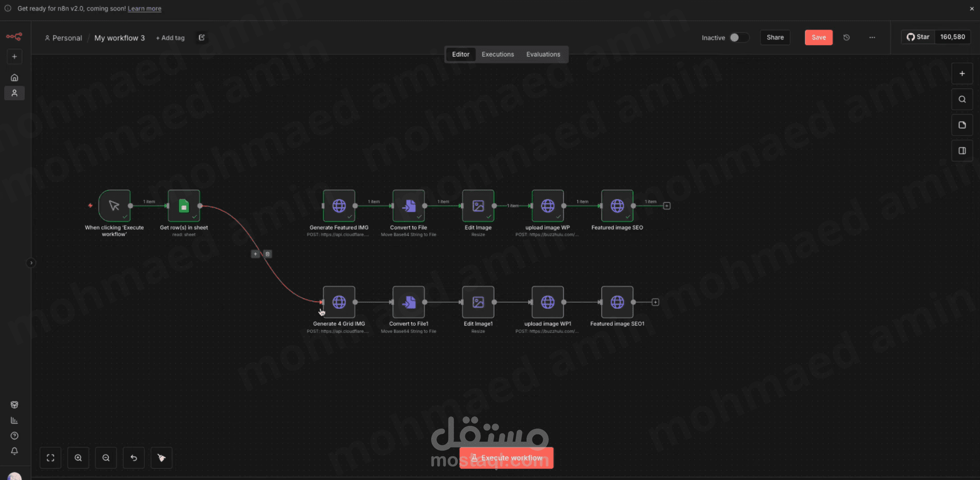Open the workflow history icon
The height and width of the screenshot is (480, 980).
pos(846,37)
